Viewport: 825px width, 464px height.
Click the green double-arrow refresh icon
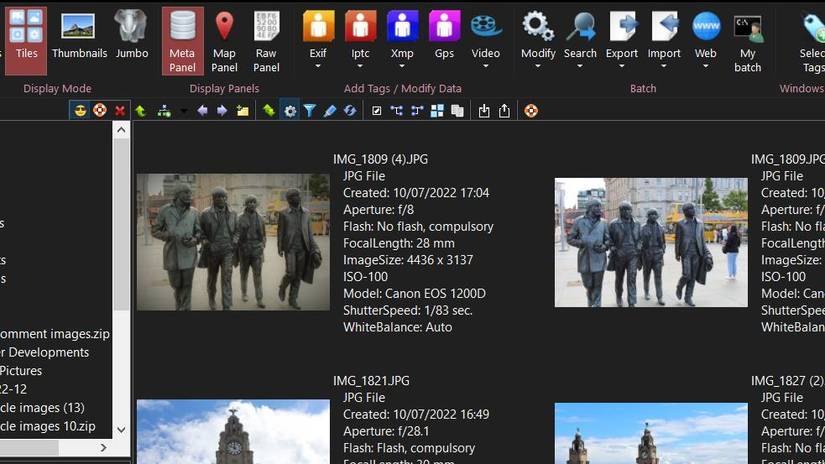269,110
